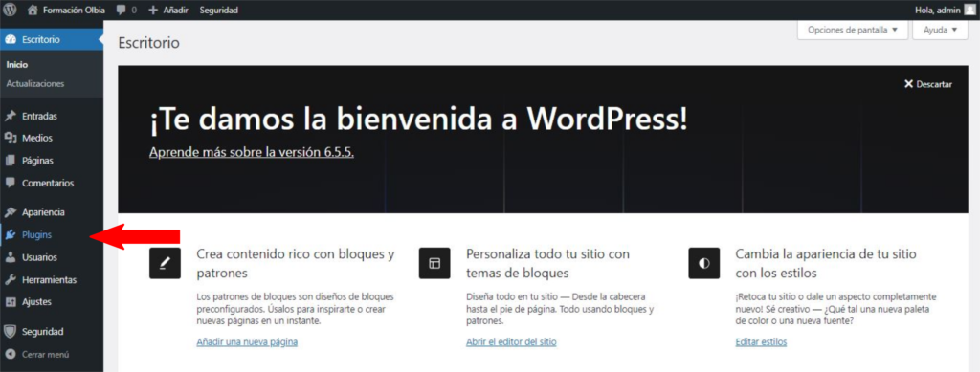Click the Páginas pages icon
This screenshot has width=980, height=372.
click(x=10, y=161)
